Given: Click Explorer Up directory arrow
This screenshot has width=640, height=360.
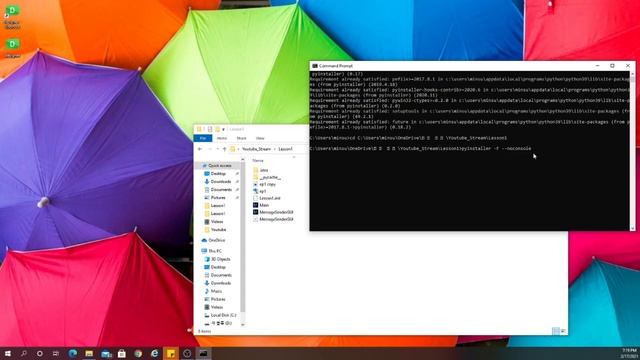Looking at the screenshot, I should pyautogui.click(x=224, y=149).
